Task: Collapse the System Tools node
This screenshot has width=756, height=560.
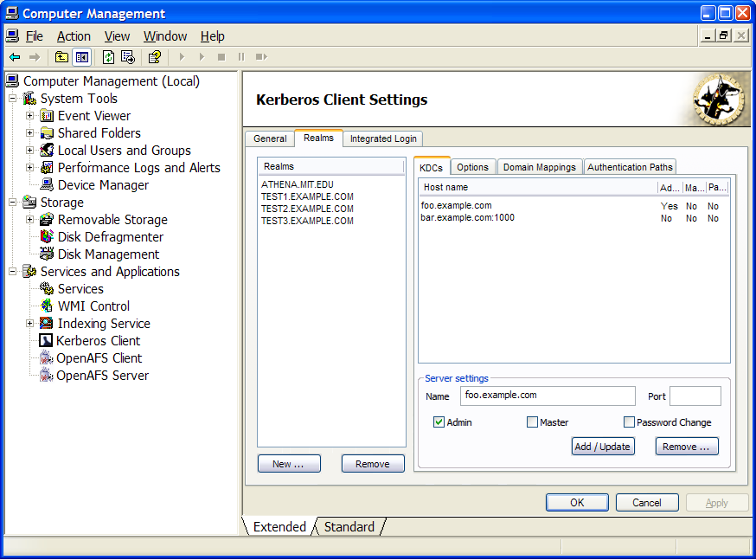Action: click(x=13, y=99)
